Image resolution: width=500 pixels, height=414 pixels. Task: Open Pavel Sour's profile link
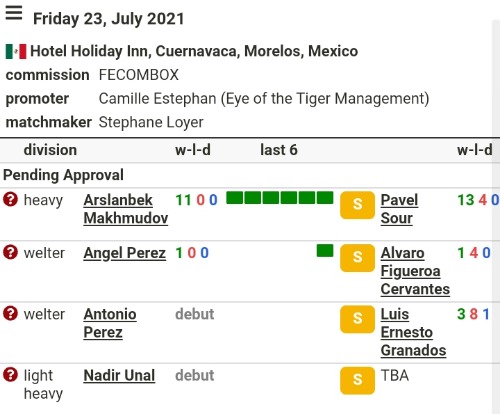pyautogui.click(x=399, y=209)
